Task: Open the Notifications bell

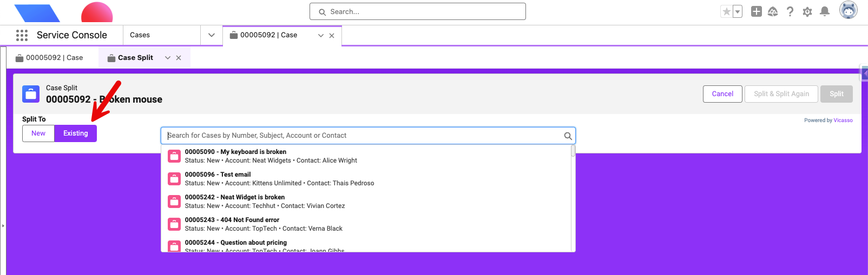Action: click(825, 11)
